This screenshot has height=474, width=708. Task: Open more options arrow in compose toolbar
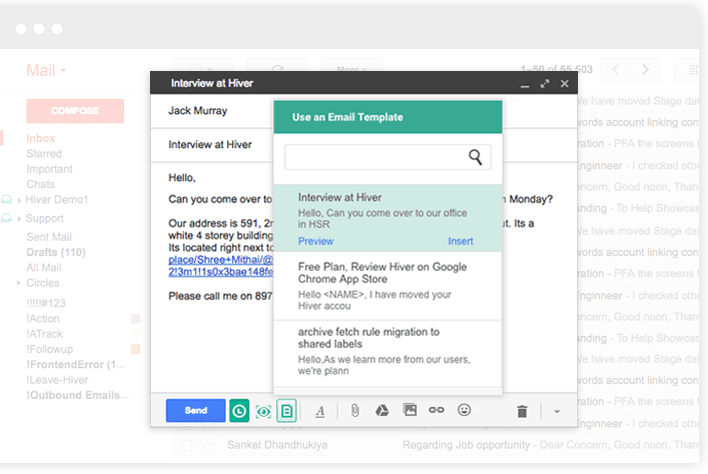[x=557, y=411]
